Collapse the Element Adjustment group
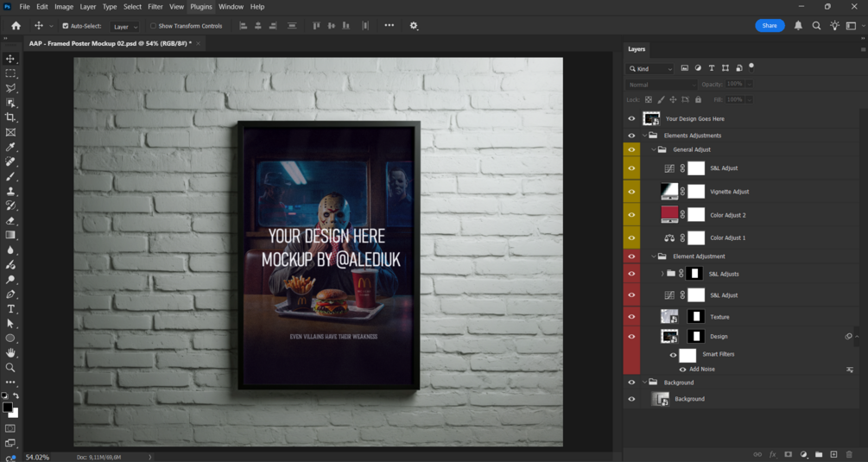 pos(654,256)
